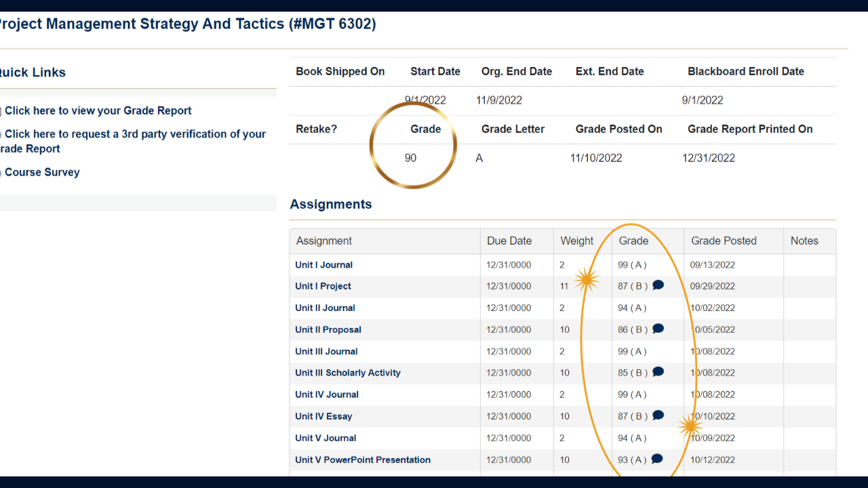Viewport: 868px width, 488px height.
Task: Click the circled final grade of 90
Action: [411, 157]
